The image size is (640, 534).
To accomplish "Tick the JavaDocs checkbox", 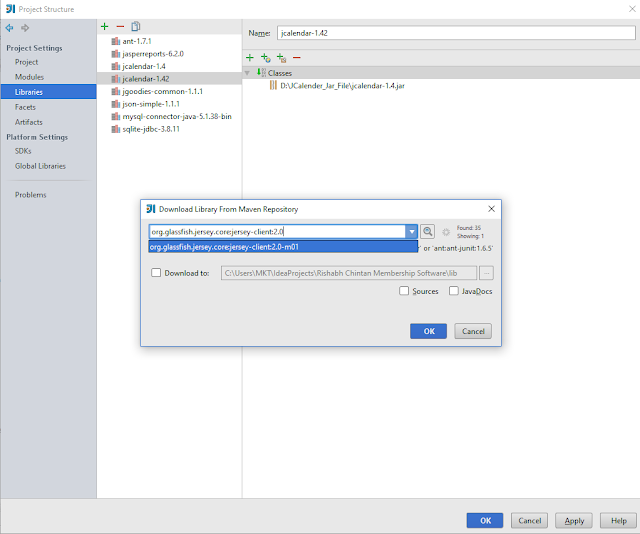I will tap(453, 291).
